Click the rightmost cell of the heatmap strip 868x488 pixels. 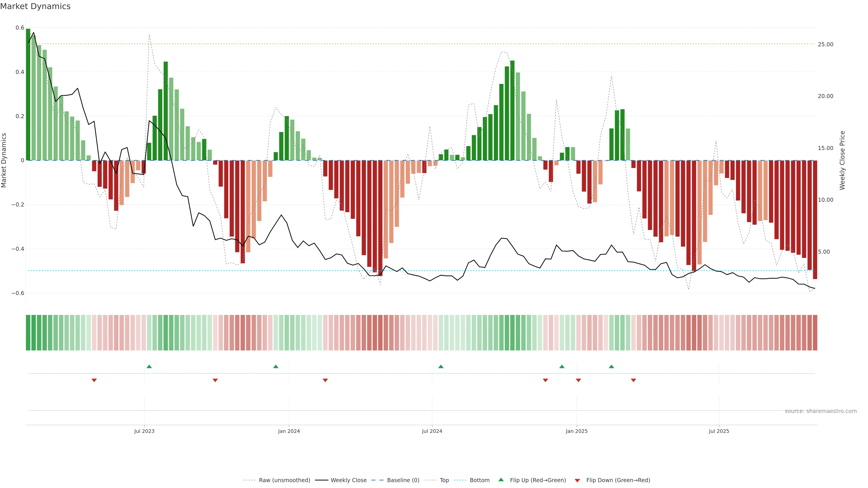coord(815,333)
